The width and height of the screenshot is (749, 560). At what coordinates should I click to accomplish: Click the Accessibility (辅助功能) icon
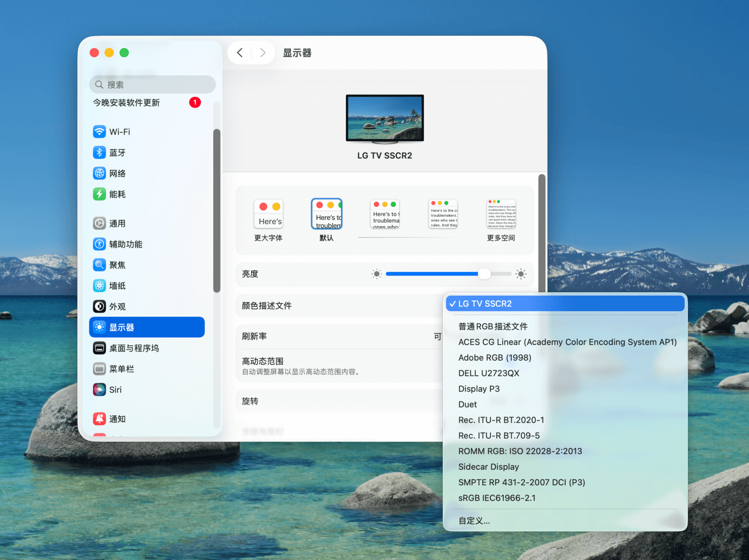[99, 244]
